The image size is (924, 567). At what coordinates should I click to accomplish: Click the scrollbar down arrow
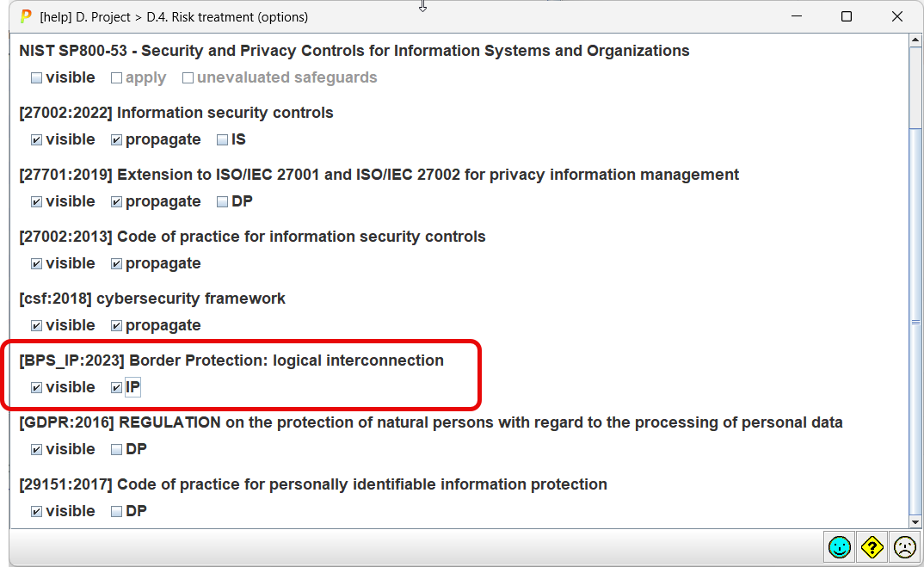click(x=915, y=521)
